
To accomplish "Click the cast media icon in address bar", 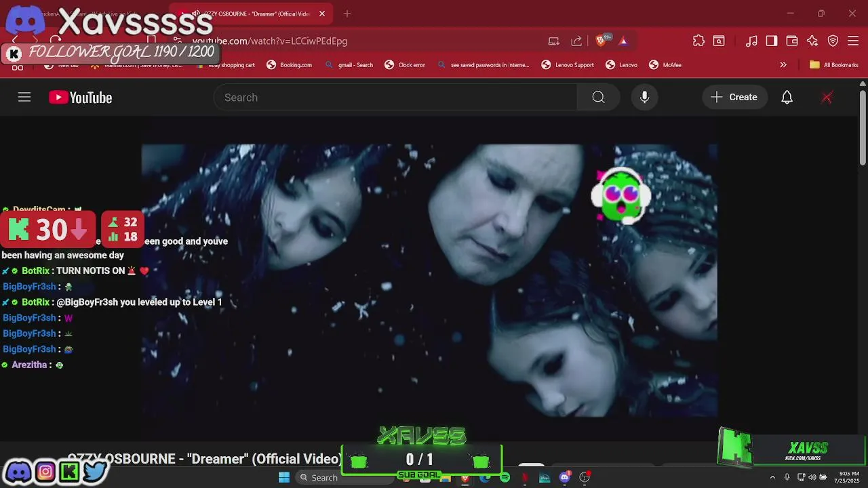I will 554,41.
